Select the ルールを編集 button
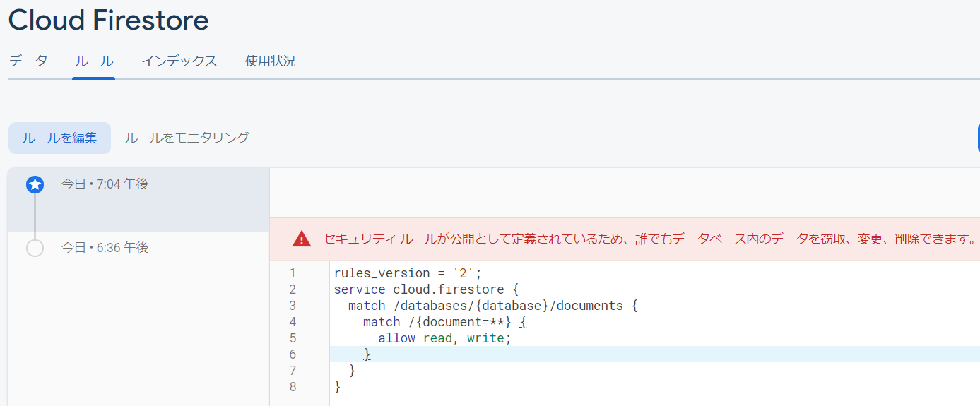The image size is (980, 406). click(x=59, y=138)
